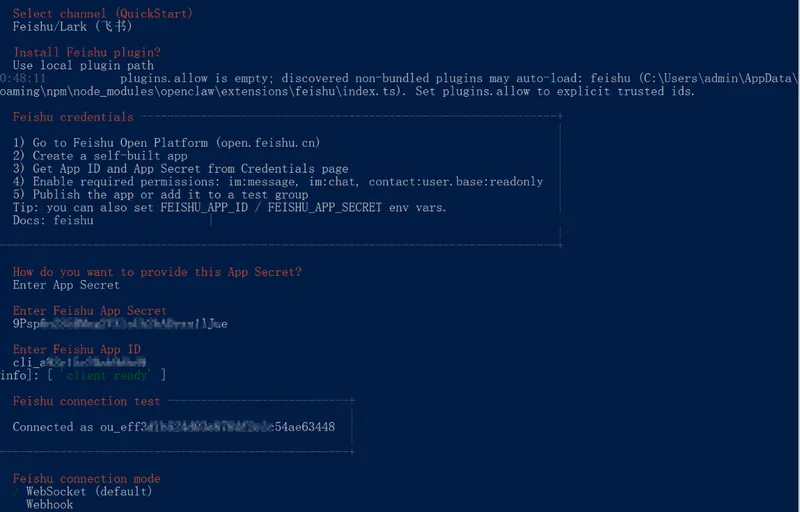The width and height of the screenshot is (800, 512).
Task: Click the 0:48:11 log timestamp
Action: tap(23, 78)
